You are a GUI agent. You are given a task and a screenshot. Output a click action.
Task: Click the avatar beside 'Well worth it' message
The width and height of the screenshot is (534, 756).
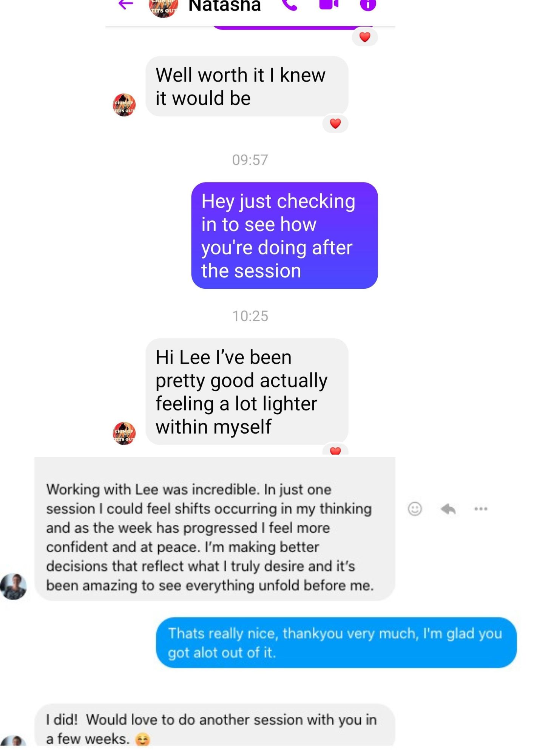pos(124,105)
